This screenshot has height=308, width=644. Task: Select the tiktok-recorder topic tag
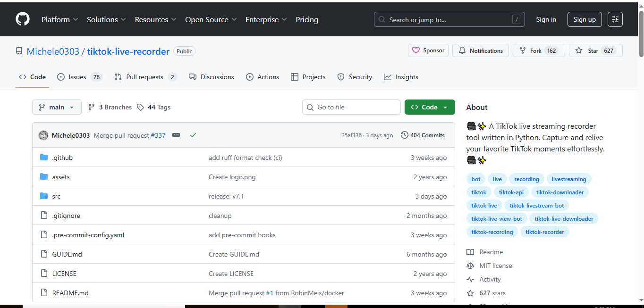click(545, 232)
